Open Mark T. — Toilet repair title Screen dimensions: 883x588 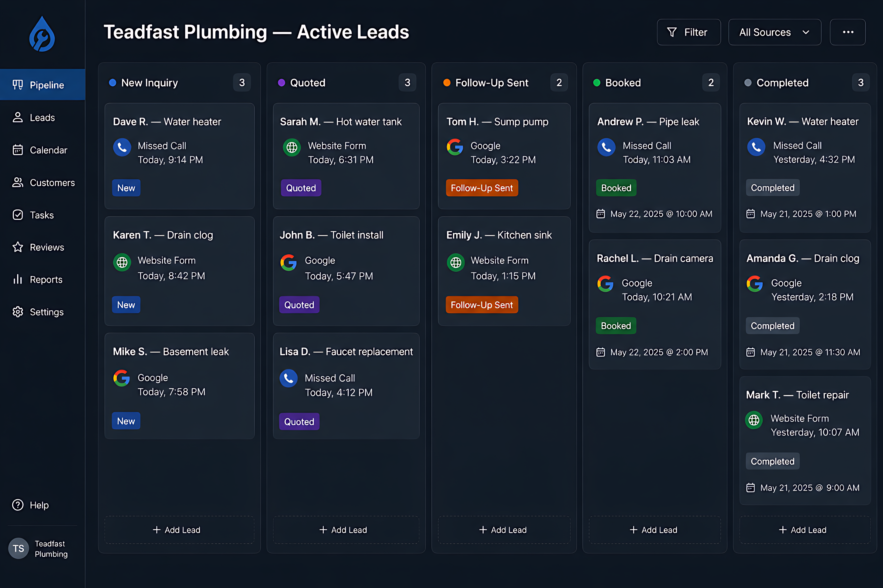point(797,395)
